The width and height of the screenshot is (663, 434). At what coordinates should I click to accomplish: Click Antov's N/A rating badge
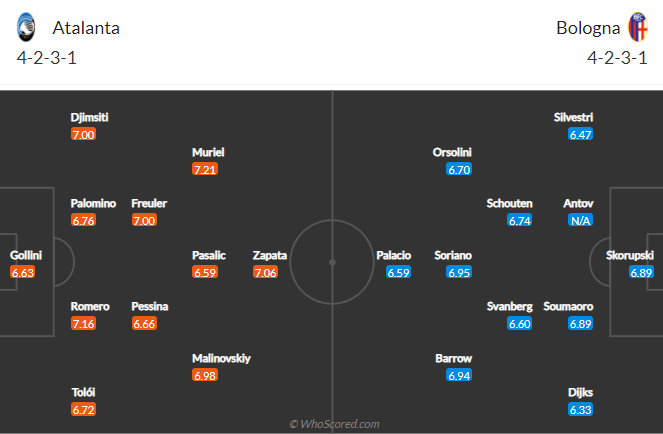tap(580, 220)
